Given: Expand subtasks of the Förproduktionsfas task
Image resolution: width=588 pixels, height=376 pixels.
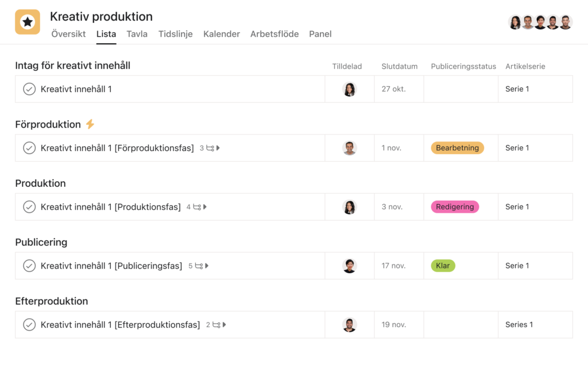Looking at the screenshot, I should pos(218,148).
